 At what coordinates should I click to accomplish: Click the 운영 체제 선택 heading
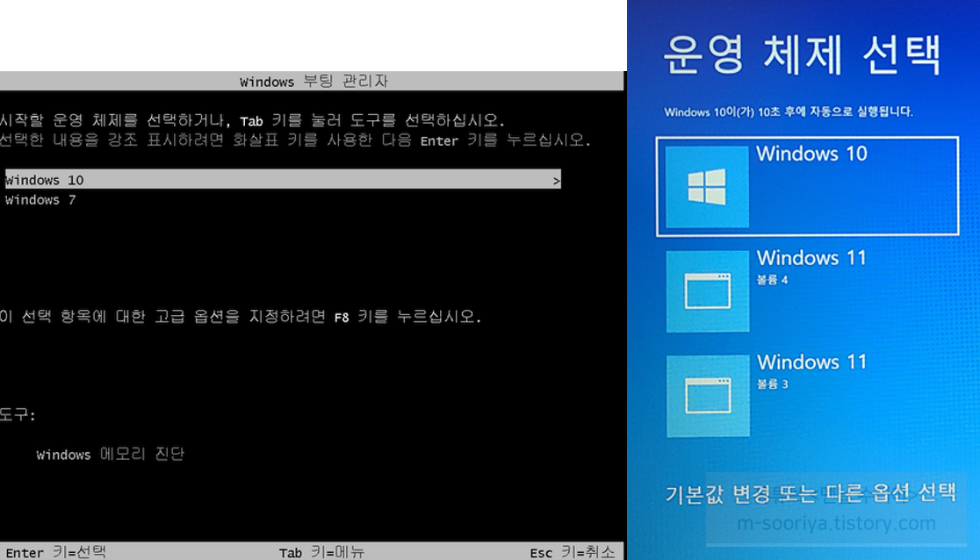tap(803, 54)
